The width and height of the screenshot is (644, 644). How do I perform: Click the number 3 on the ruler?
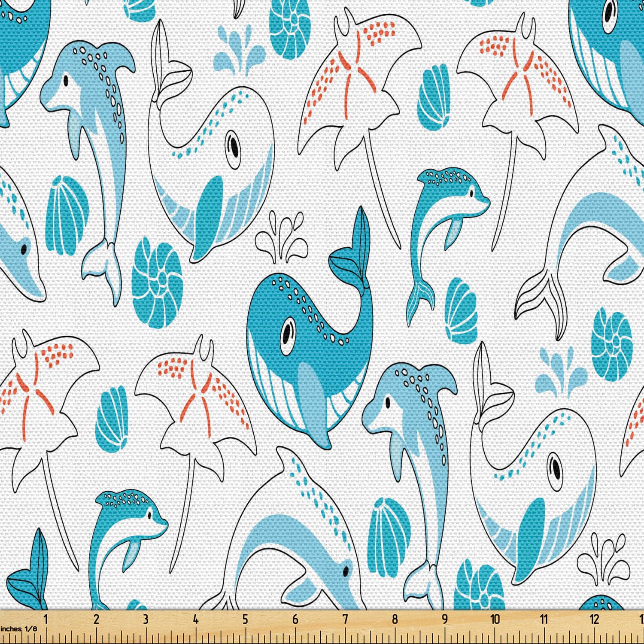146,619
